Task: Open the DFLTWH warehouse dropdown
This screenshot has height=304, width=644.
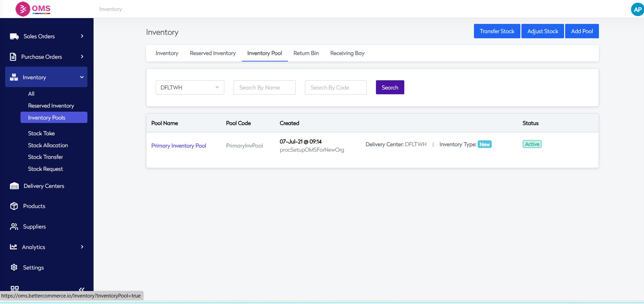Action: point(190,87)
